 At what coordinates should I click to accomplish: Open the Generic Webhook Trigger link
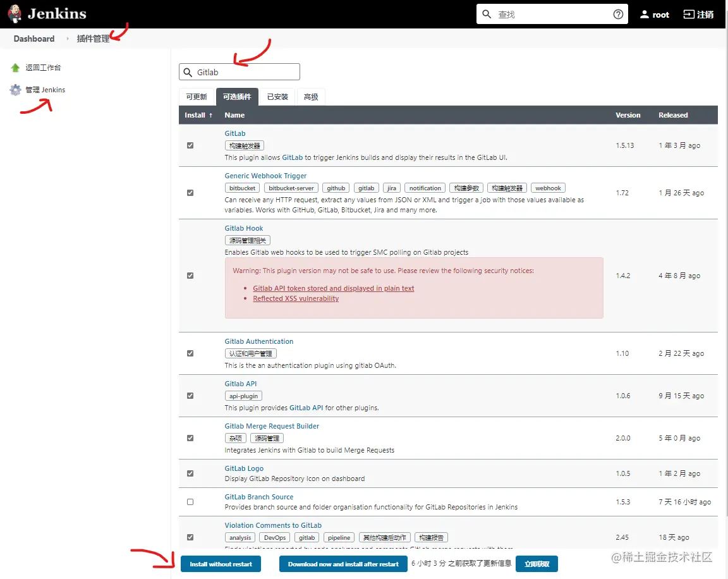point(265,176)
